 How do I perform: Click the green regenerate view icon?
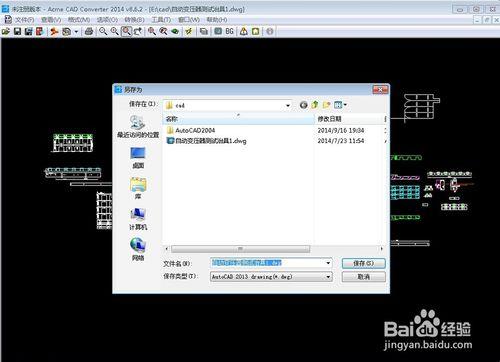point(175,32)
